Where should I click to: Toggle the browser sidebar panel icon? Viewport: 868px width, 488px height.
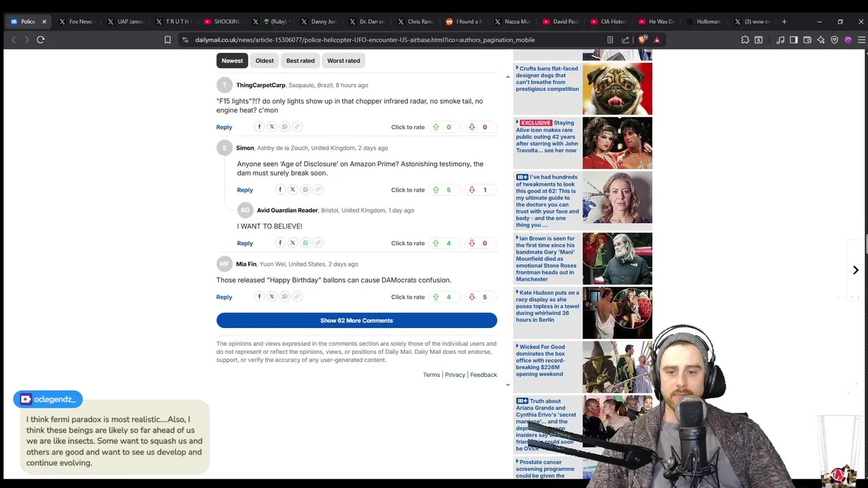tap(794, 40)
